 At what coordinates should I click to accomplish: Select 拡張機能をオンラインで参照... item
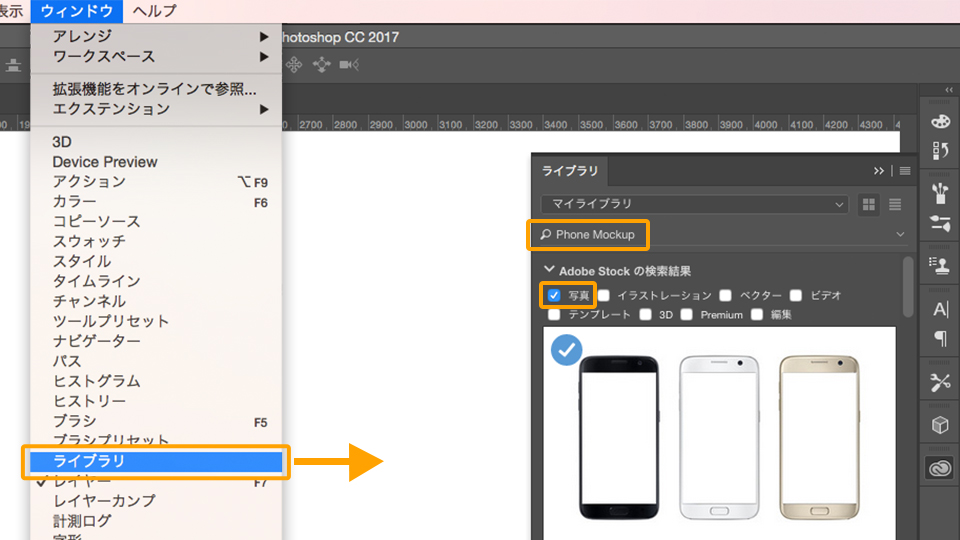point(156,89)
